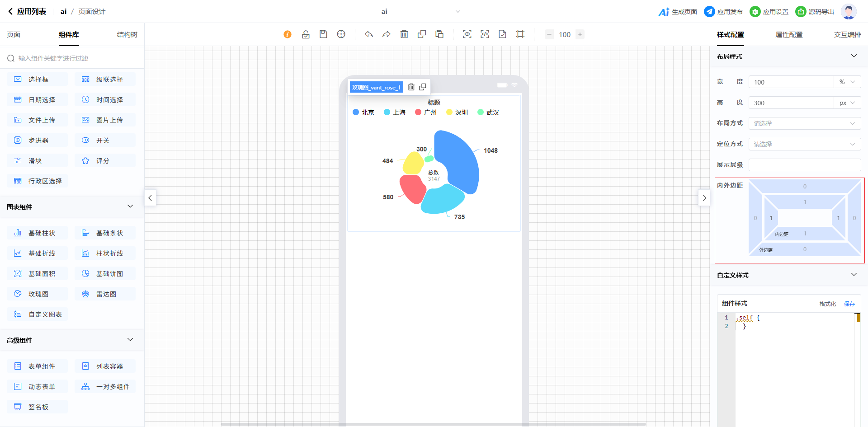Collapse the left panel with arrow handle

click(x=151, y=198)
